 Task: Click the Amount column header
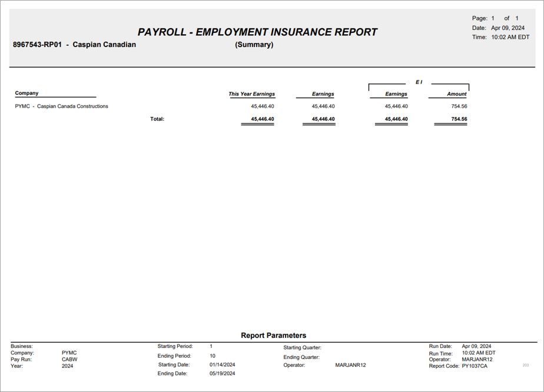click(x=457, y=94)
